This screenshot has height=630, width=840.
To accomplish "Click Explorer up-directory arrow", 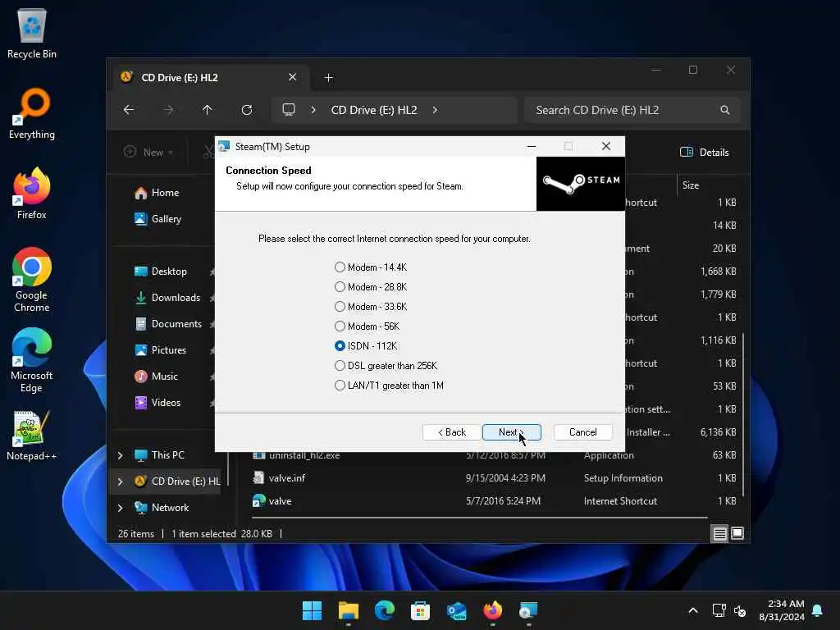I will point(208,110).
